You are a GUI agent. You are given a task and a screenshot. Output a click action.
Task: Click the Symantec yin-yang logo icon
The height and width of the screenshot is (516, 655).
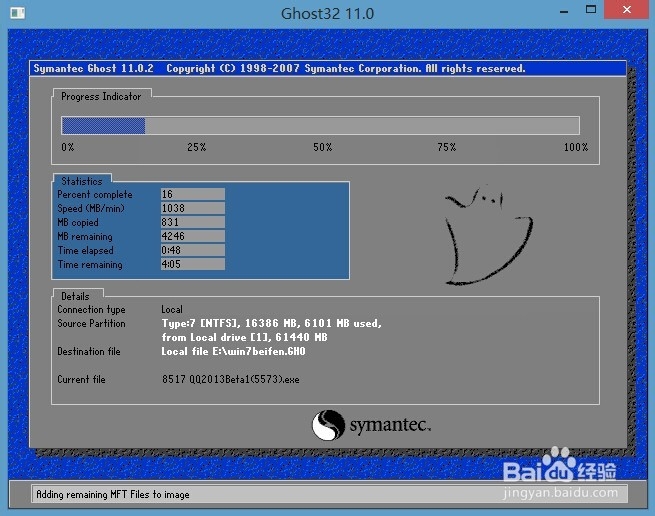(x=328, y=425)
